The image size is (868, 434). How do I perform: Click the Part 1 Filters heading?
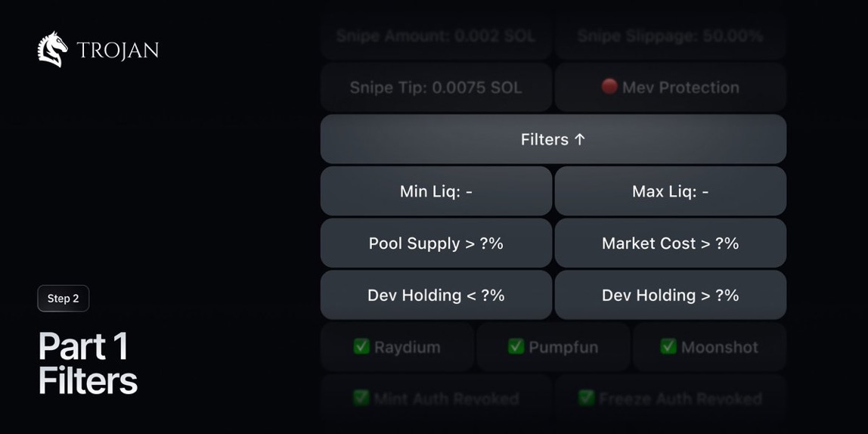tap(88, 364)
